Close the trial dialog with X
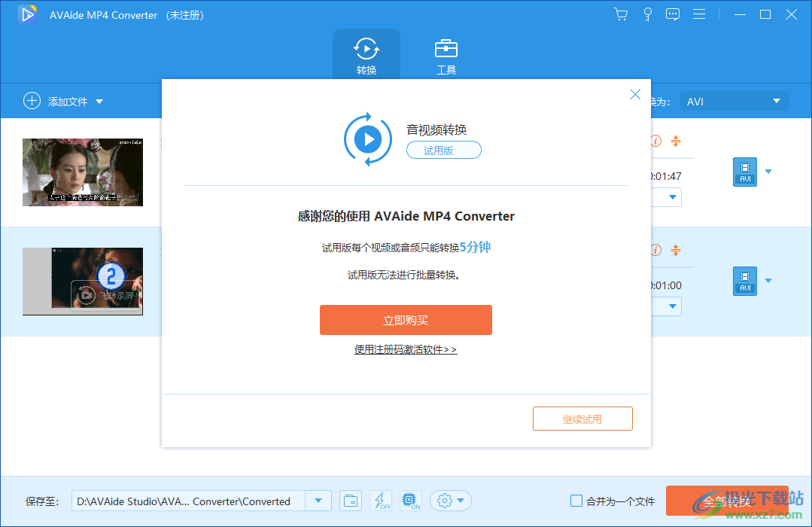 coord(635,94)
